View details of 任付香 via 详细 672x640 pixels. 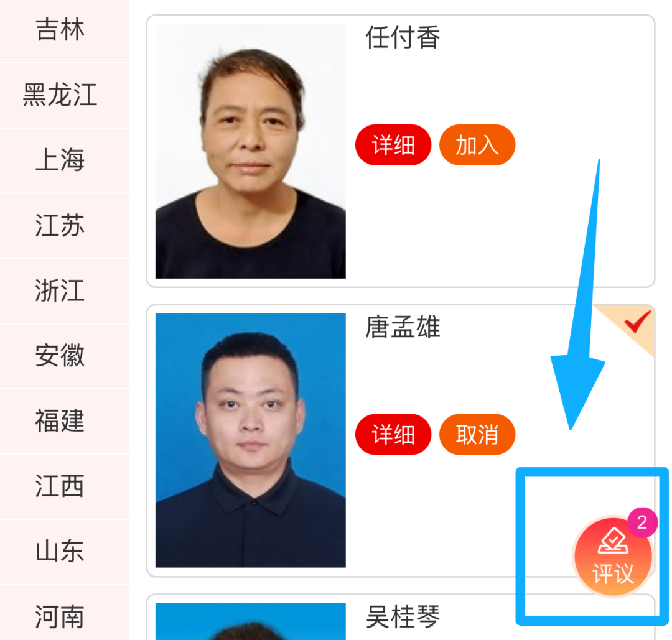(393, 145)
